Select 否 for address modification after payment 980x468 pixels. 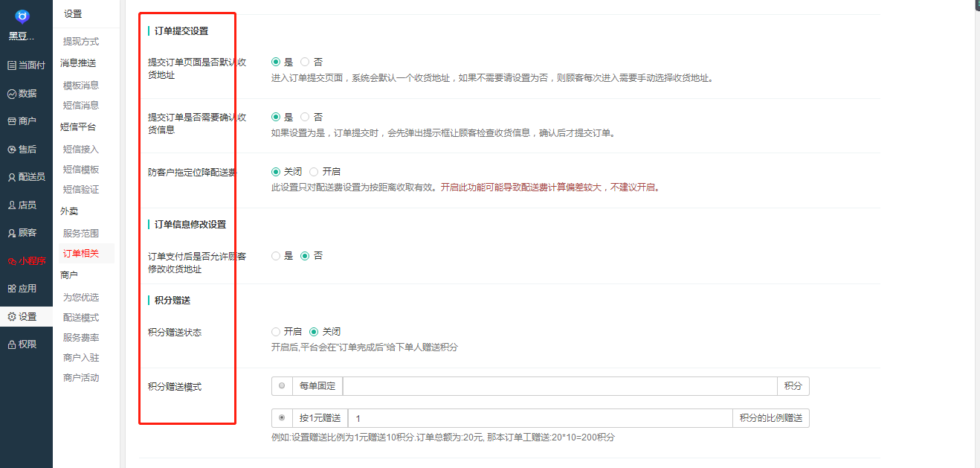tap(305, 256)
